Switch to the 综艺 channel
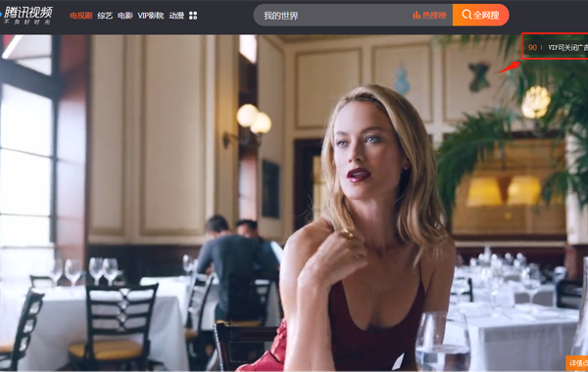Image resolution: width=588 pixels, height=372 pixels. (x=105, y=16)
